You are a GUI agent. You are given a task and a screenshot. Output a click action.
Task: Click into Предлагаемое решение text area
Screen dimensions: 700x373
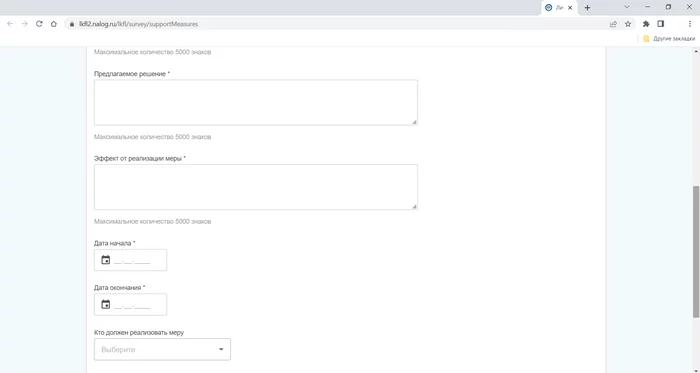pos(256,103)
